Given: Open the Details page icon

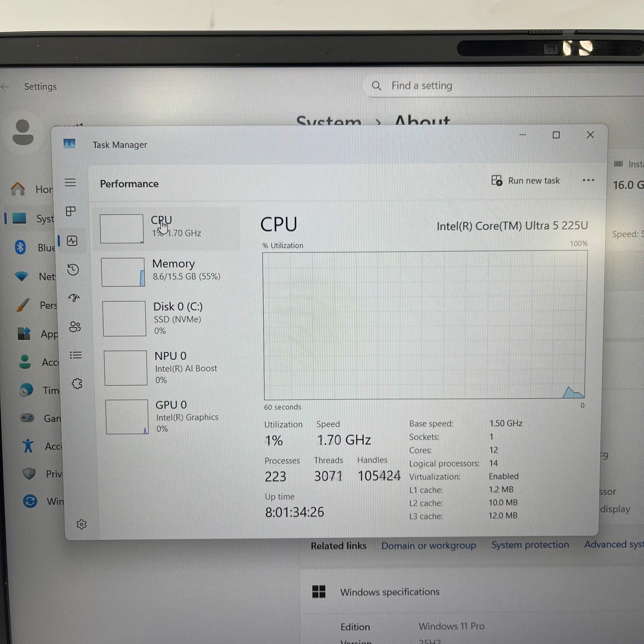Looking at the screenshot, I should pyautogui.click(x=76, y=355).
